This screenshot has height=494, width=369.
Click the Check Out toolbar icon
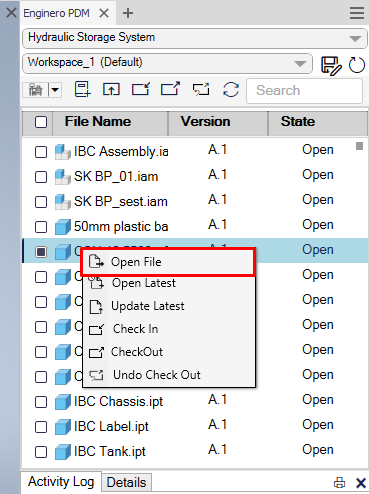tap(170, 89)
